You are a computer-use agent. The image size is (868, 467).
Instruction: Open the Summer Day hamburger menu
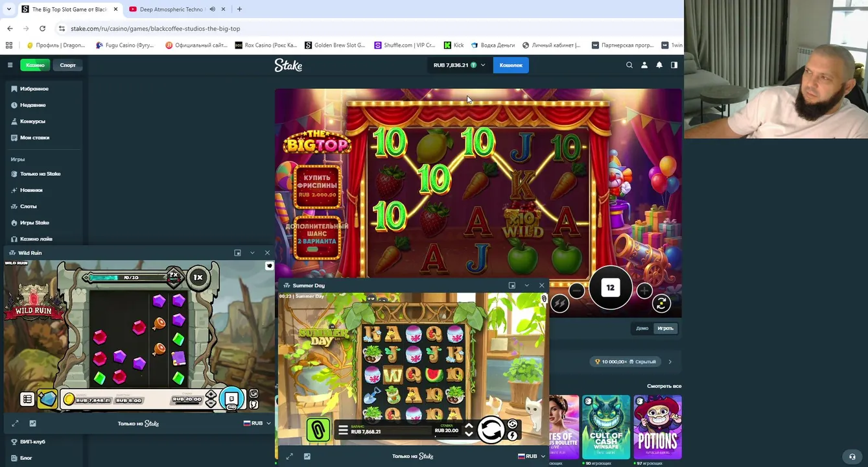[343, 430]
